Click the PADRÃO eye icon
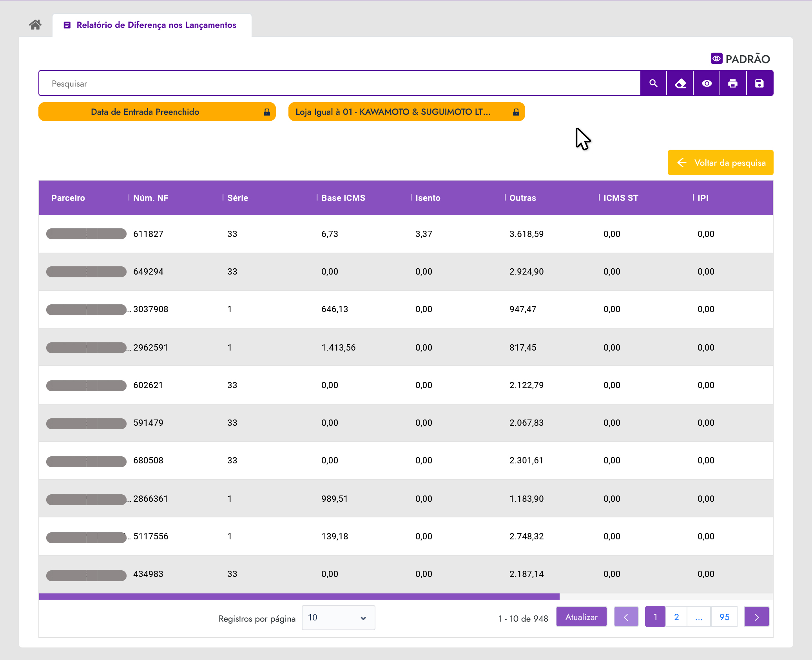The image size is (812, 660). click(x=716, y=59)
